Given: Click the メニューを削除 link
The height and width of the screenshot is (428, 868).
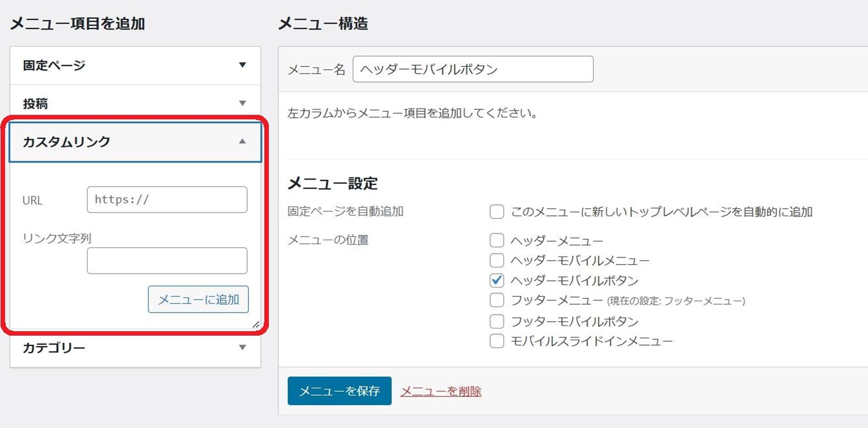Looking at the screenshot, I should [441, 391].
